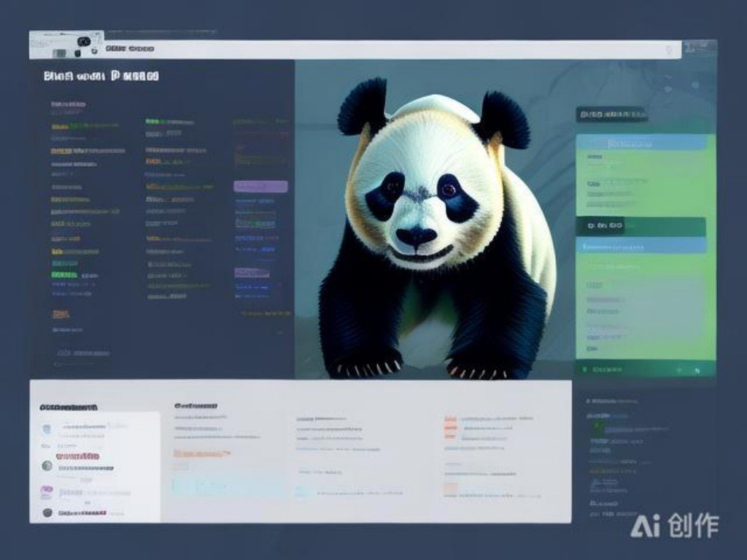
Task: Expand the blue header bar atop green panel
Action: pyautogui.click(x=641, y=143)
